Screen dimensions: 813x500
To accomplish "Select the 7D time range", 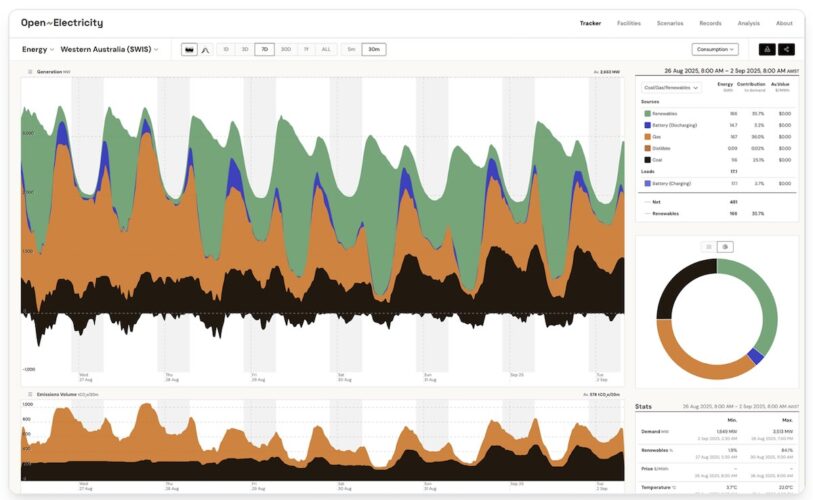I will pyautogui.click(x=265, y=49).
